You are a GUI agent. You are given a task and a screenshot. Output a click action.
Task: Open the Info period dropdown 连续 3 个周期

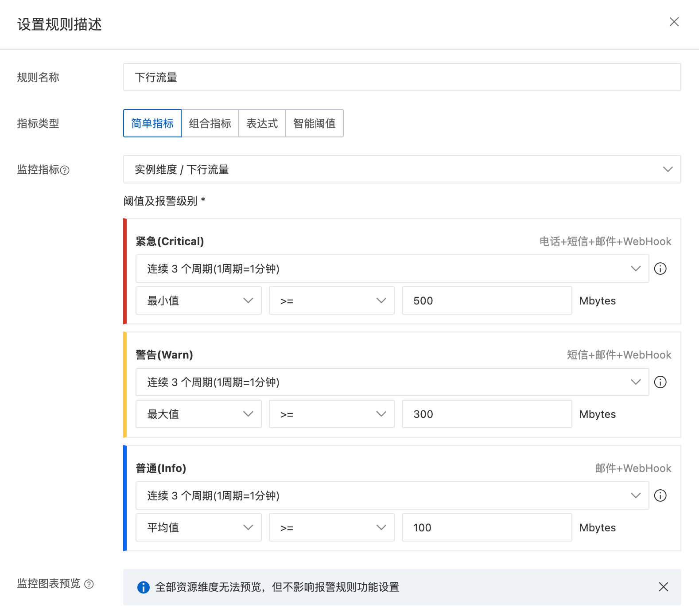(392, 495)
